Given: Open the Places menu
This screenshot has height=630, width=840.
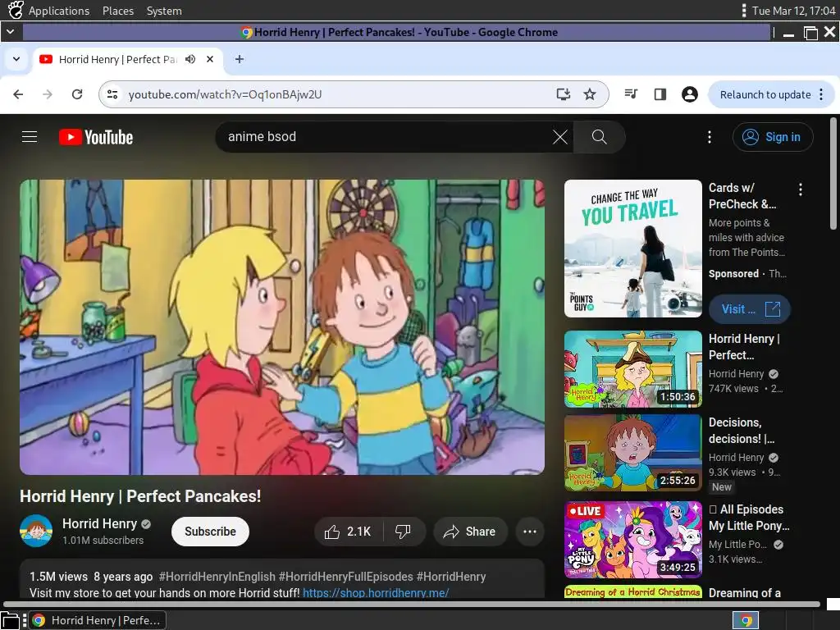Looking at the screenshot, I should 118,11.
